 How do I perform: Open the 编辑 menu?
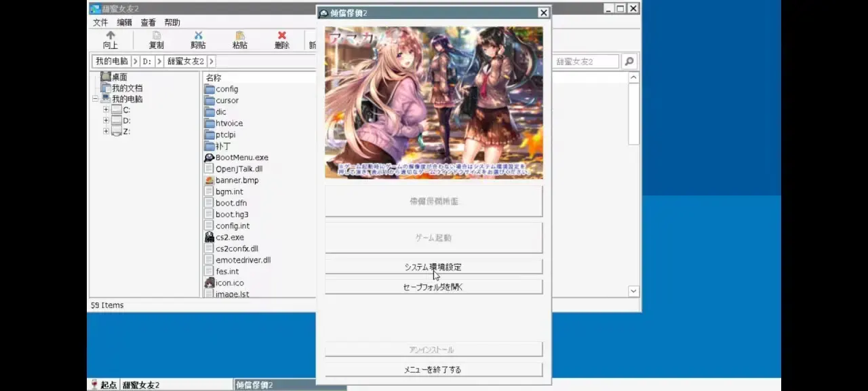point(124,22)
